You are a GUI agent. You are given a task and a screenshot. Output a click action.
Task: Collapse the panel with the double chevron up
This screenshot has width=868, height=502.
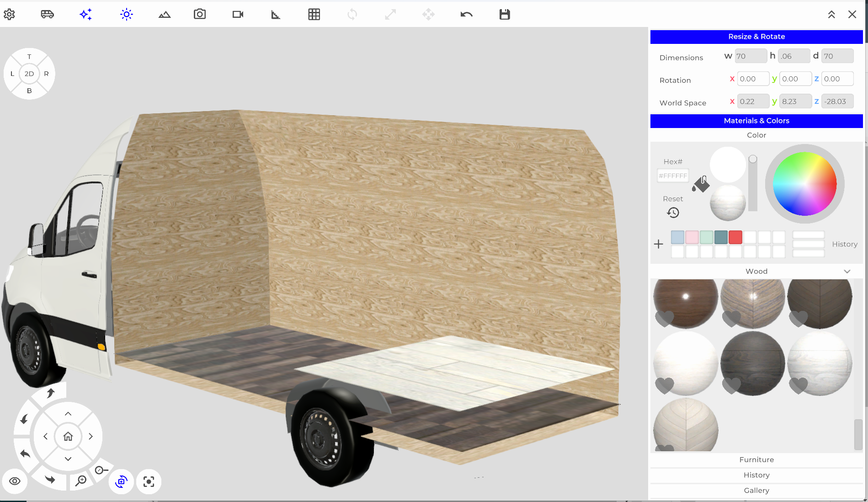831,14
